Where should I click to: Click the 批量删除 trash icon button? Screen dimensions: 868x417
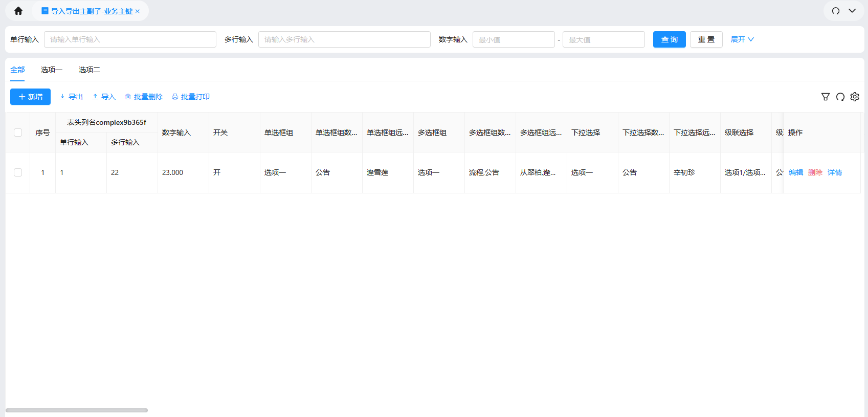click(x=144, y=97)
